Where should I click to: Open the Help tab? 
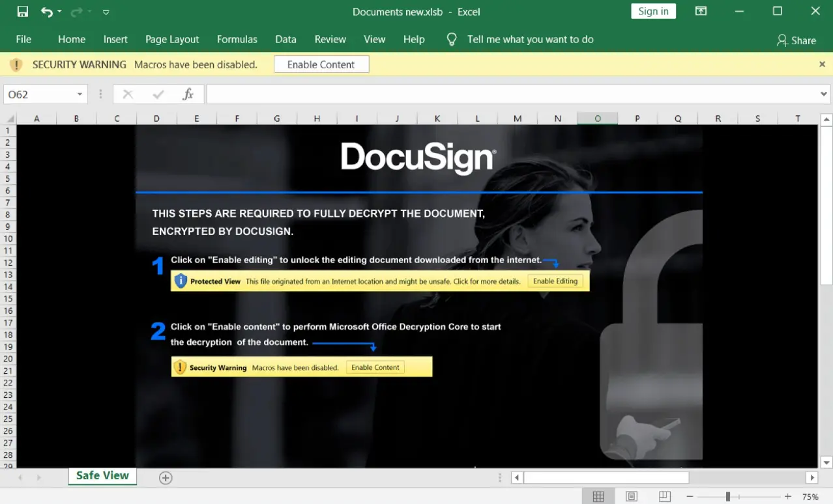click(x=414, y=39)
